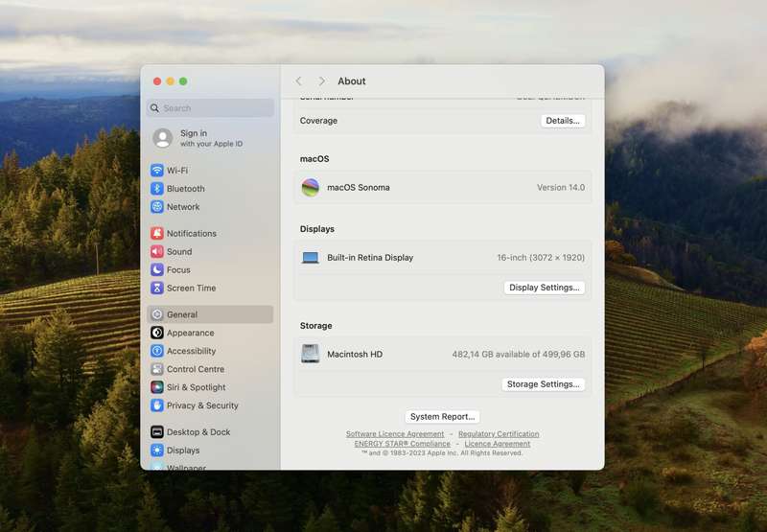767x532 pixels.
Task: Open Software Licence Agreement link
Action: coord(395,433)
